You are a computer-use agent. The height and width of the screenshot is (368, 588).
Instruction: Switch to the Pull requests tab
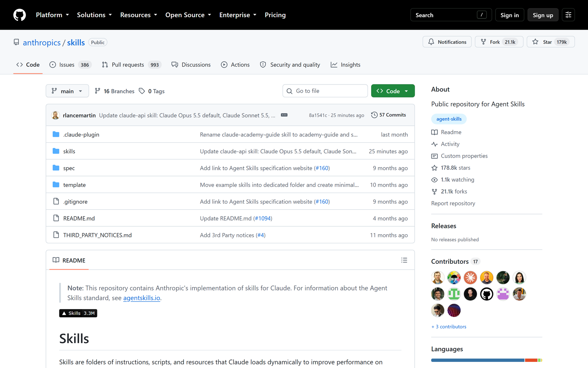pos(131,65)
